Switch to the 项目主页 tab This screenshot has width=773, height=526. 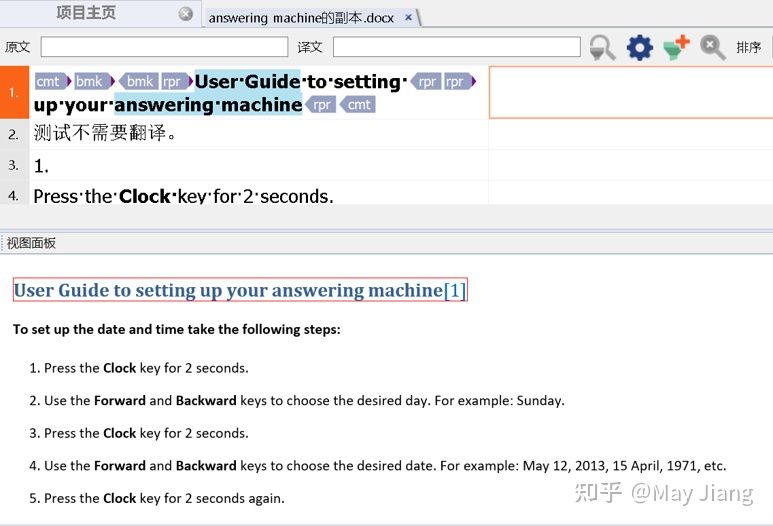point(86,13)
